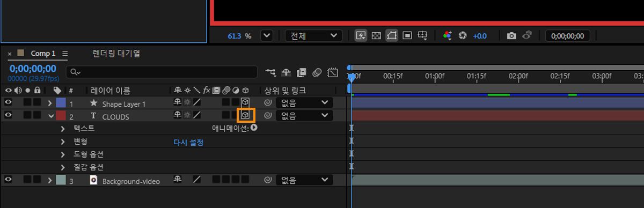
Task: Open the resolution dropdown showing 전체
Action: pos(313,36)
